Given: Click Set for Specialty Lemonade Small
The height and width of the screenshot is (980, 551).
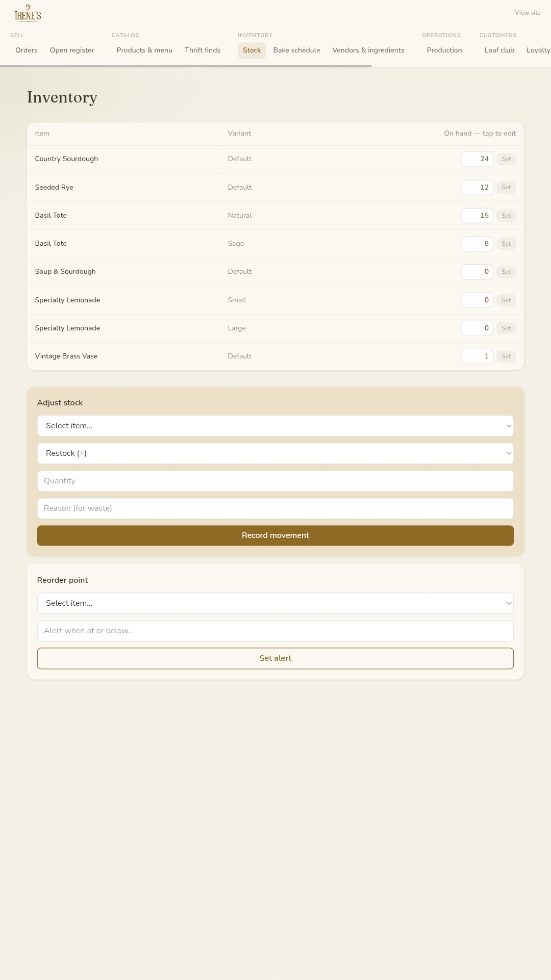Looking at the screenshot, I should 506,300.
